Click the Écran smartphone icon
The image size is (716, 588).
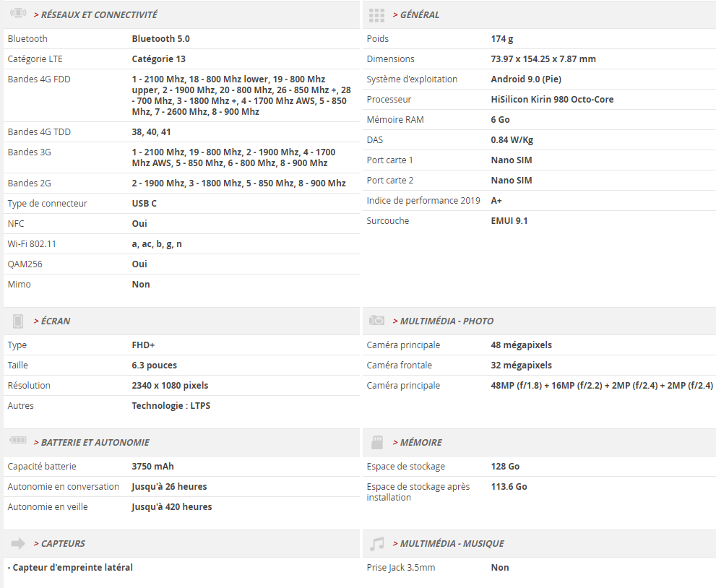click(x=18, y=321)
